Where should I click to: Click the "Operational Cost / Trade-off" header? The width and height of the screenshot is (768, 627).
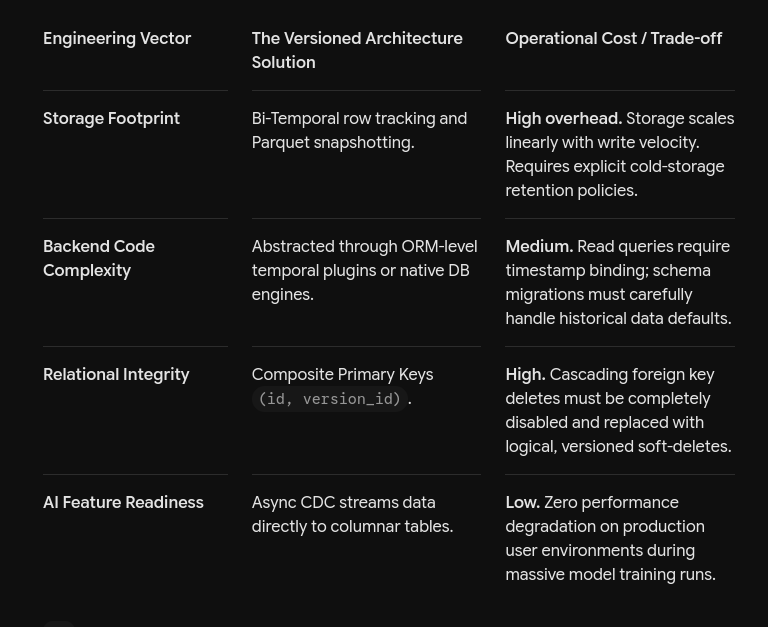tap(613, 38)
